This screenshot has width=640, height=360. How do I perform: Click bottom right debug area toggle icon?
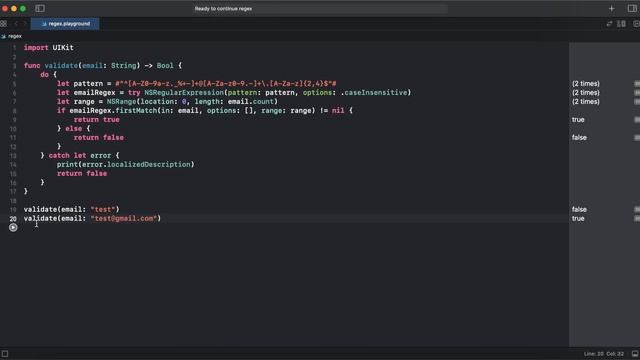(635, 354)
